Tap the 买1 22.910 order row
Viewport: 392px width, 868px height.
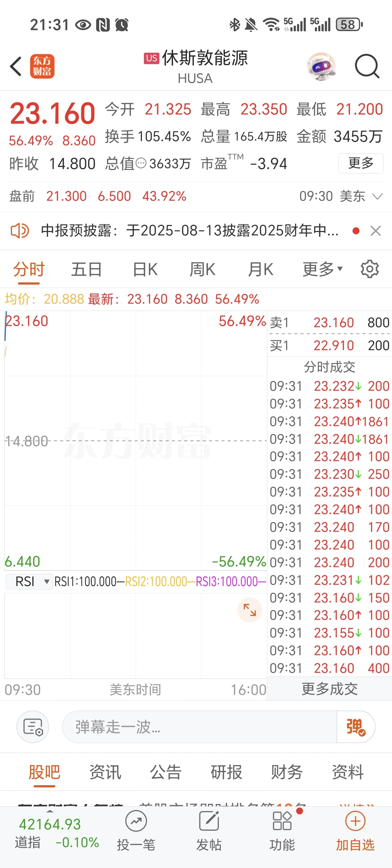pyautogui.click(x=329, y=346)
